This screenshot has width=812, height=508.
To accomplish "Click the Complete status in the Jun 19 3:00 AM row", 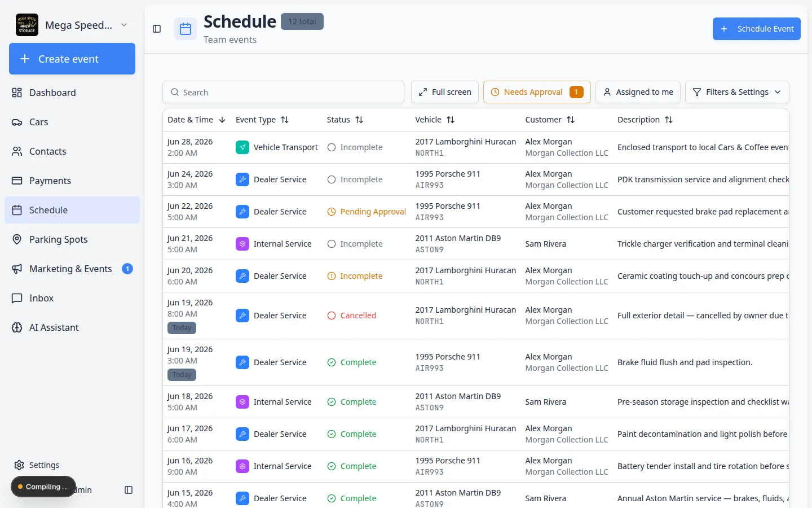I will 352,362.
